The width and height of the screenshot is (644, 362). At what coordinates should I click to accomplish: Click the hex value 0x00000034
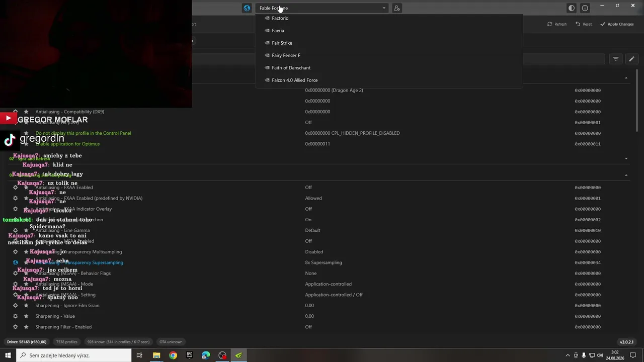[588, 262]
